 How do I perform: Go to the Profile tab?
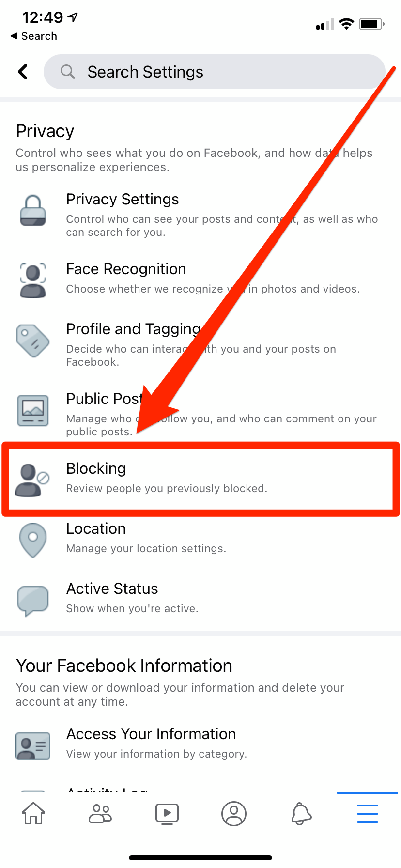point(234,814)
